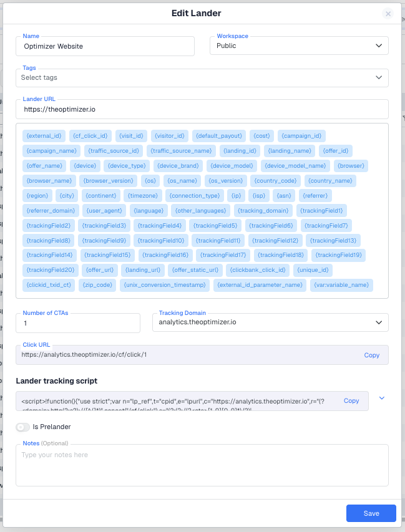The width and height of the screenshot is (405, 532).
Task: Click into the Notes text area
Action: point(202,465)
